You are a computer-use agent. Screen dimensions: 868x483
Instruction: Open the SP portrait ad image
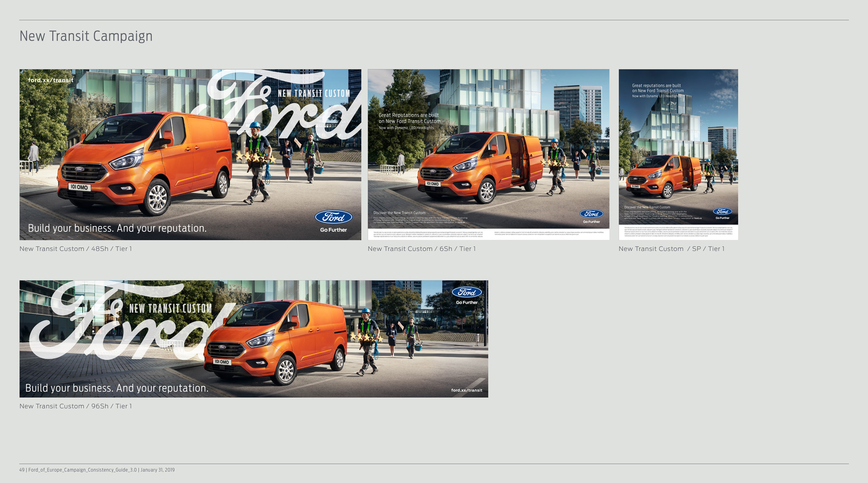pyautogui.click(x=678, y=155)
